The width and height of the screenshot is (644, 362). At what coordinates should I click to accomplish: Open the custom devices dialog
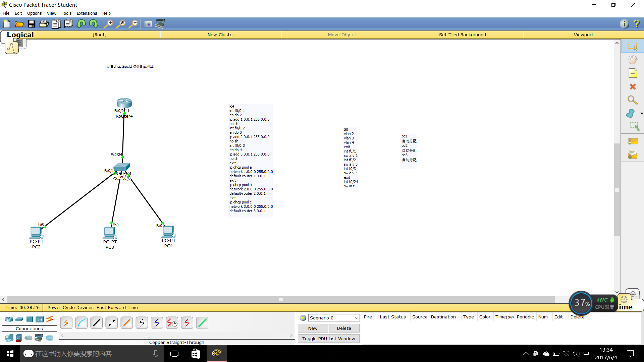pyautogui.click(x=160, y=24)
